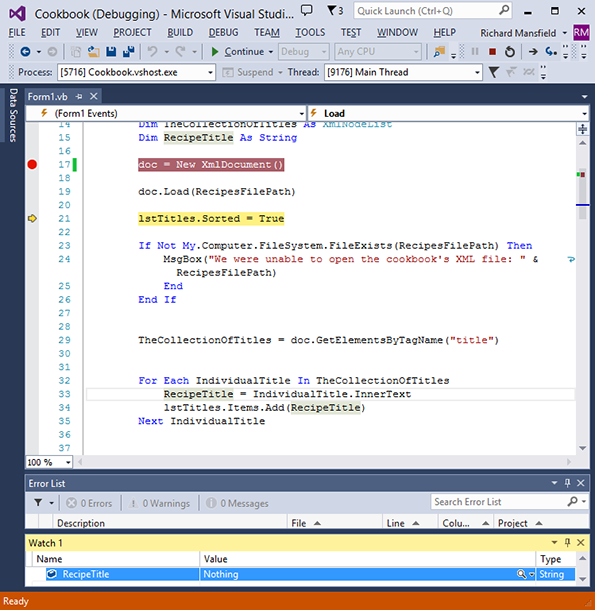Viewport: 595px width, 610px height.
Task: Open Error List filter funnel
Action: pos(38,503)
